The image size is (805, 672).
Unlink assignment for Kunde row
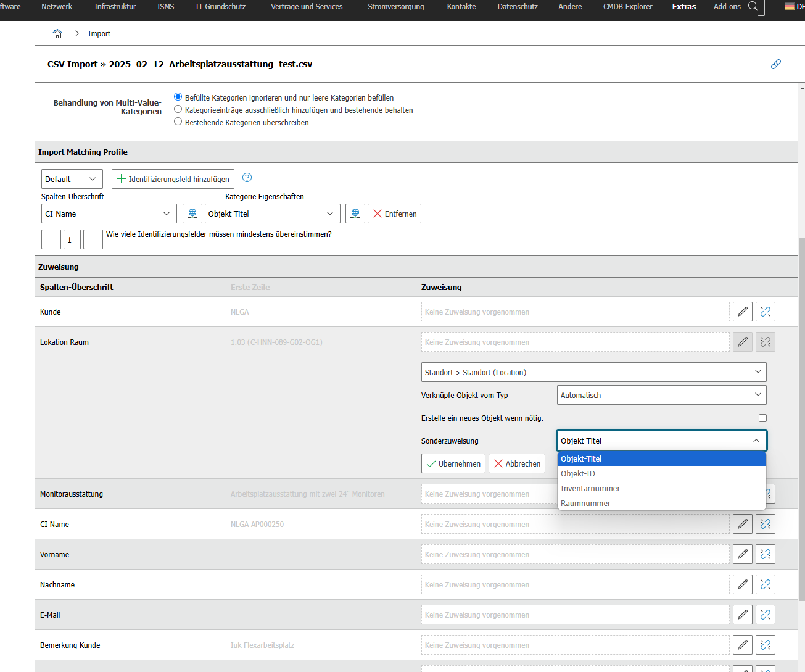click(x=766, y=312)
